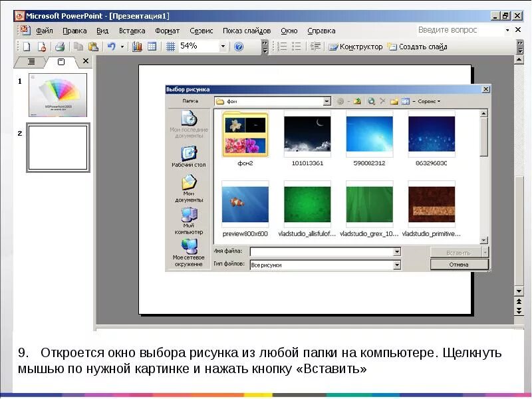The height and width of the screenshot is (399, 532).
Task: Click the Создать слайд button
Action: (418, 47)
